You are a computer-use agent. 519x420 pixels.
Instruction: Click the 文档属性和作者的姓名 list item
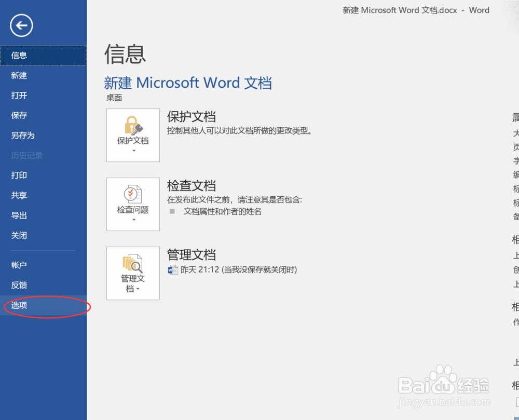tap(223, 211)
